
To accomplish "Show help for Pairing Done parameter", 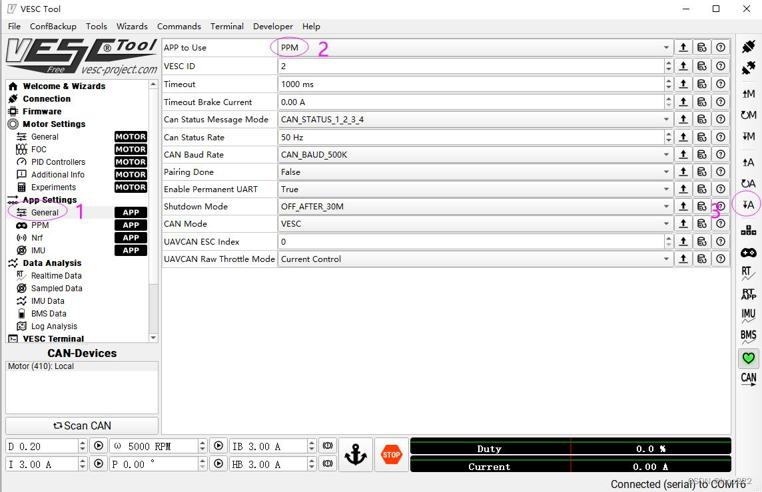I will click(721, 172).
